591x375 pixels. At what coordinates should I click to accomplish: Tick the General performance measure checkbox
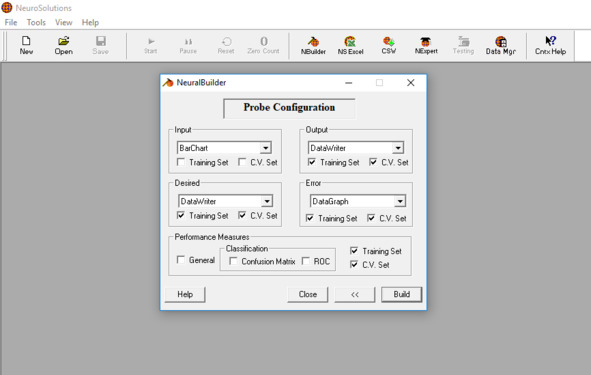coord(181,260)
